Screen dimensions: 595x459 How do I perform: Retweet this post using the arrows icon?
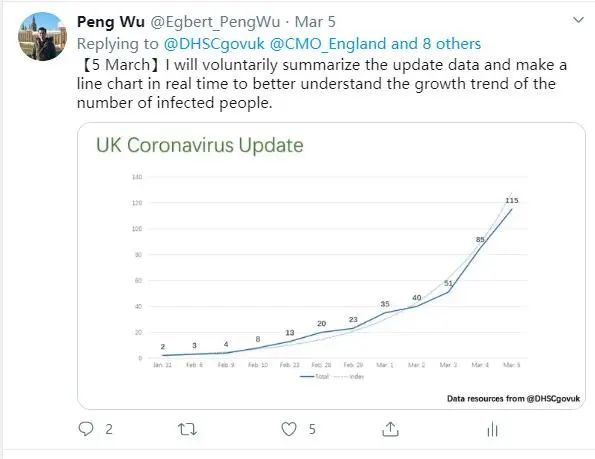pyautogui.click(x=187, y=429)
